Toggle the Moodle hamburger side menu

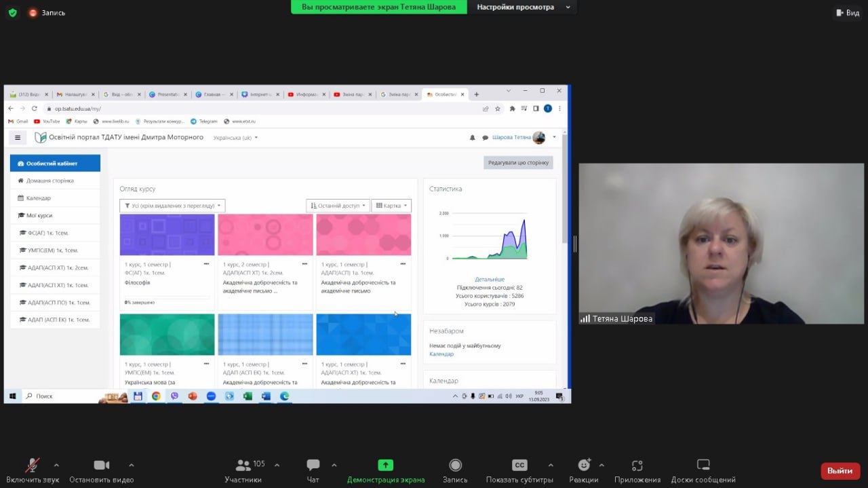18,138
